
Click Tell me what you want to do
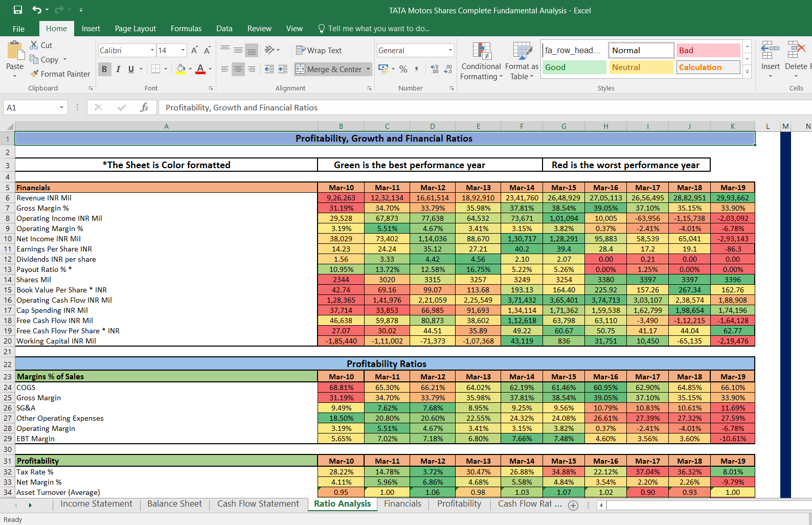[x=374, y=29]
